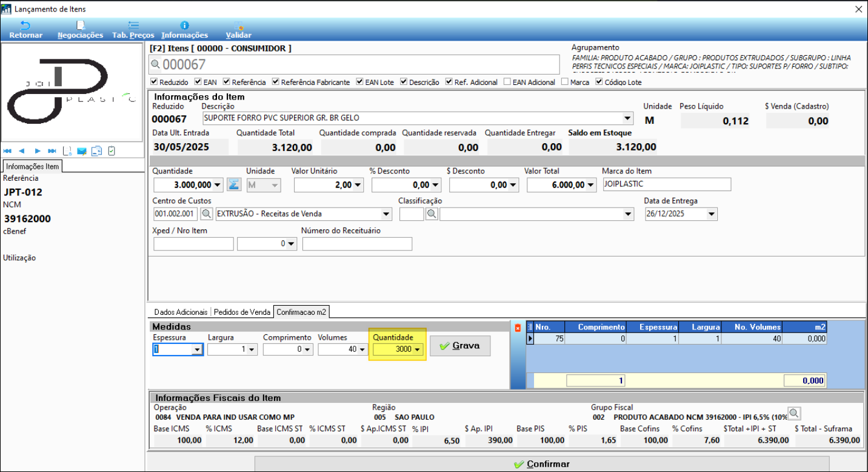Open the Tab. Preços price table
Image resolution: width=868 pixels, height=472 pixels.
(133, 26)
